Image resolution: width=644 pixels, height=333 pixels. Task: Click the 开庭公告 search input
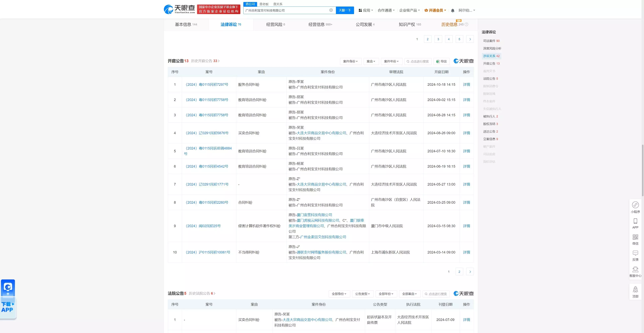click(x=418, y=61)
